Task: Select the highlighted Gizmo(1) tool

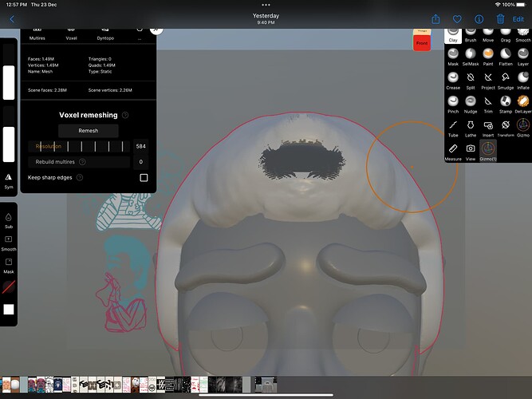Action: pos(488,151)
